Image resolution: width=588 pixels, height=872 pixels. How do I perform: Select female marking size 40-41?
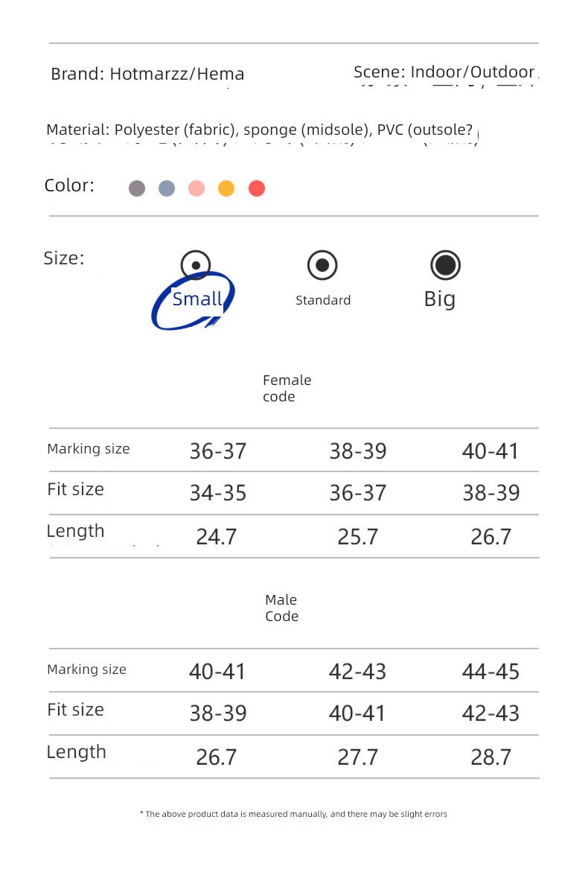click(x=490, y=451)
